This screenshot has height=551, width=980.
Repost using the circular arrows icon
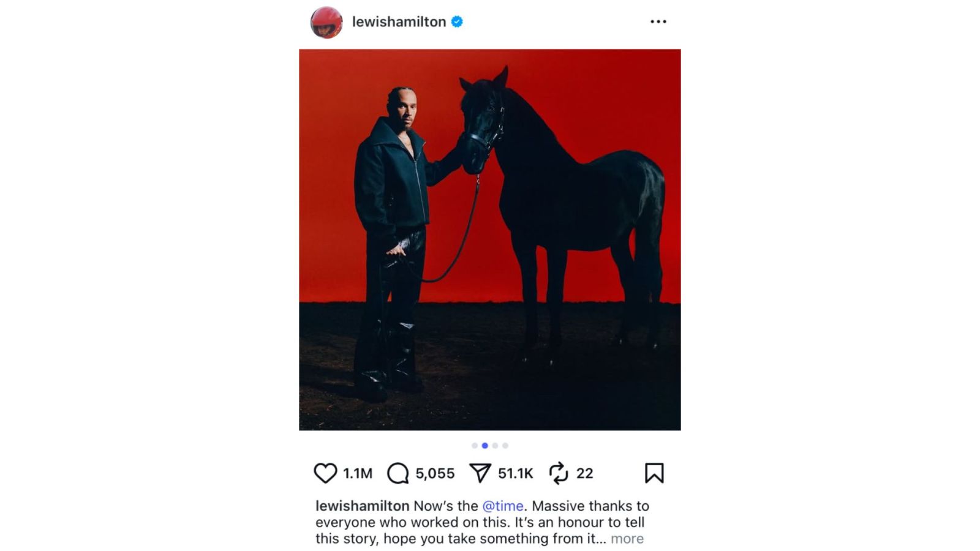pos(559,473)
